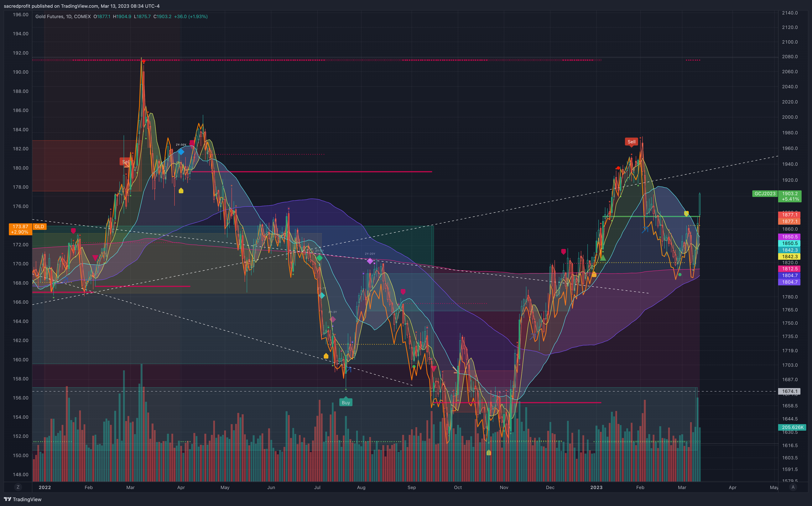Click the green 1903.2 +5.41% price label
The image size is (812, 506).
coord(790,196)
